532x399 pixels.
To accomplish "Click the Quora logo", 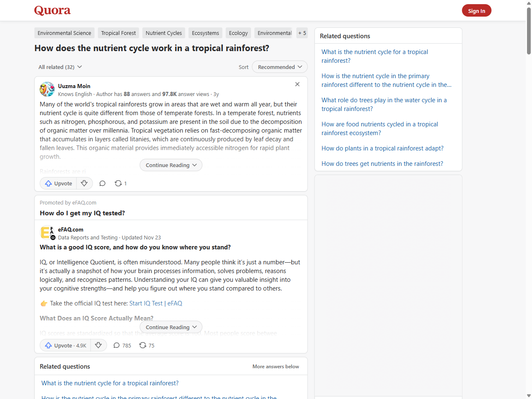I will 52,10.
